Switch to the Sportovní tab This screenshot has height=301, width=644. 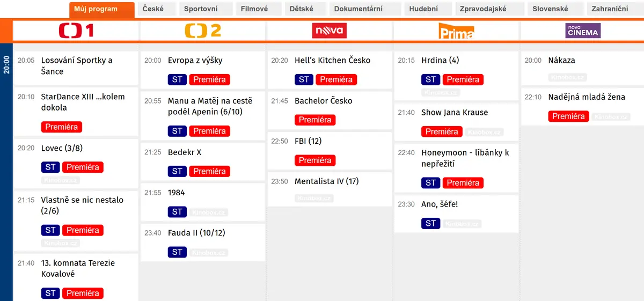[201, 9]
